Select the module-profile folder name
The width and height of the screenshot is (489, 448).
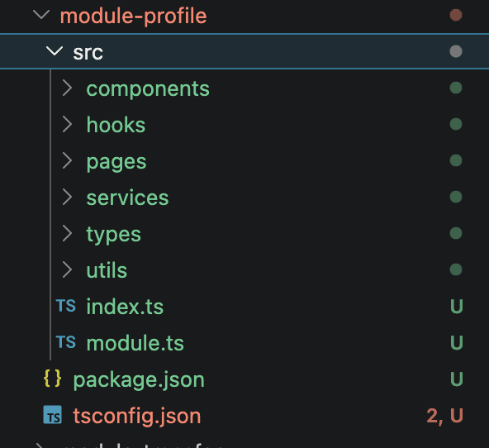133,16
